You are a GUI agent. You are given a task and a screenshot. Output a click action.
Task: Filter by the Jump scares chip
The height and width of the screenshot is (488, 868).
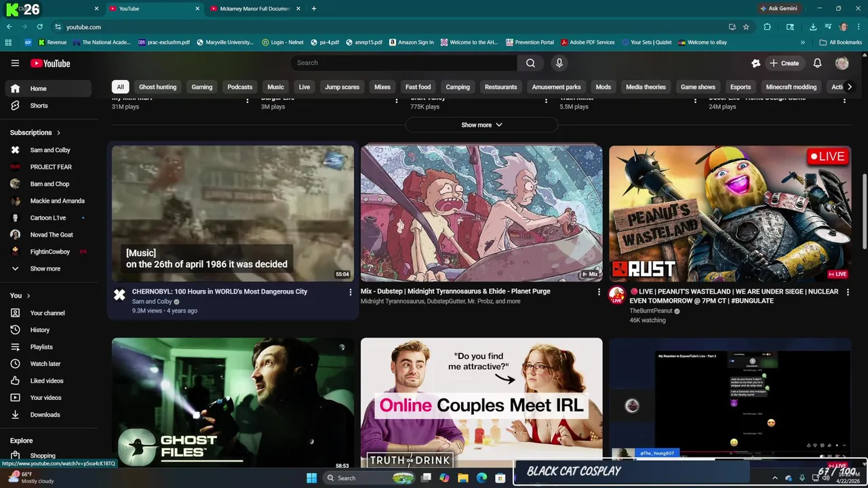pos(342,87)
